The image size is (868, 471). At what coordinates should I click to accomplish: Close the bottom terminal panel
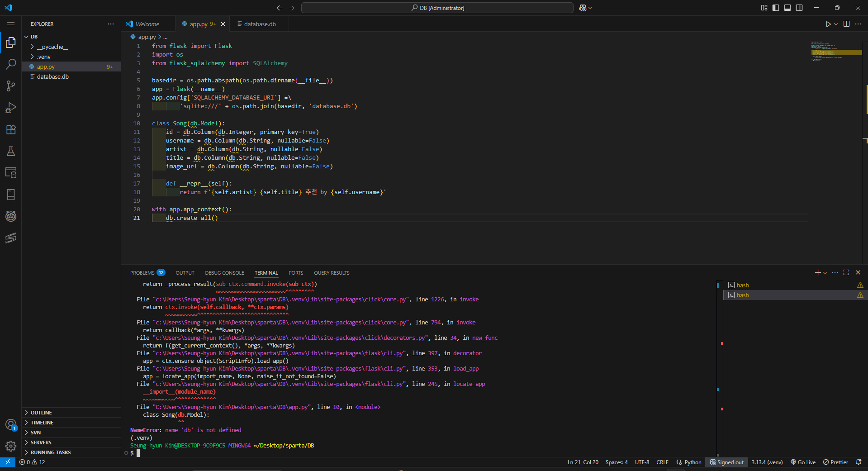coord(858,273)
